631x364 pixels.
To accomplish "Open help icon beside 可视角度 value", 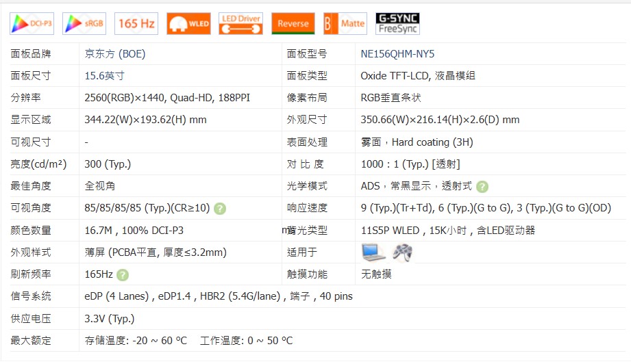I will coord(220,209).
